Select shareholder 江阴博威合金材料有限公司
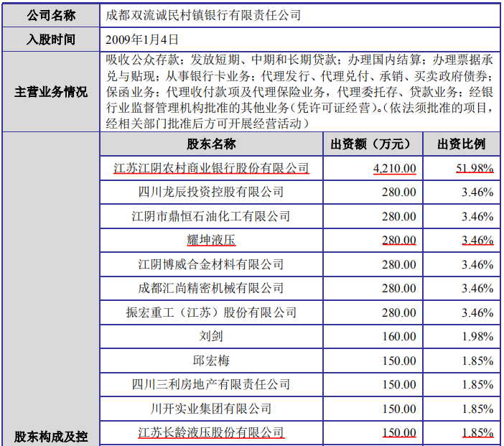The width and height of the screenshot is (504, 446). pos(211,264)
